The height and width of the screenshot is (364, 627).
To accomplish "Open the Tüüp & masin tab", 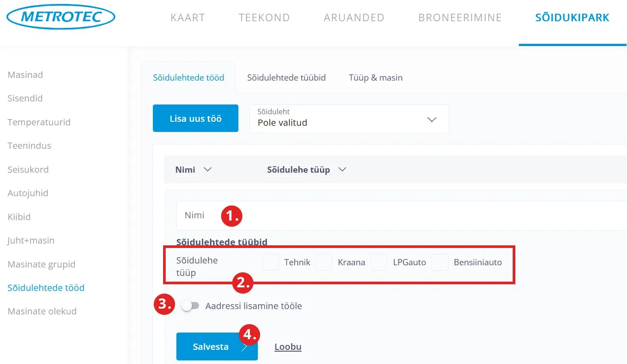I will pos(375,78).
